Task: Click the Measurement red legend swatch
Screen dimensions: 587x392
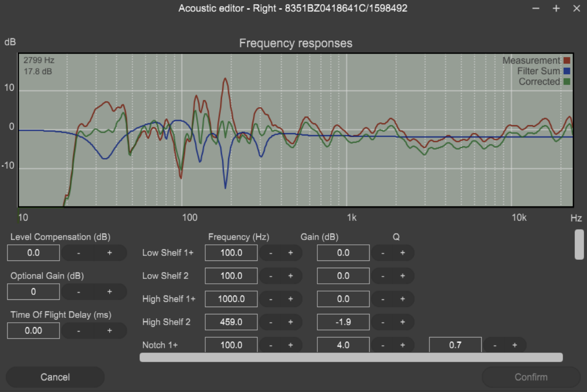Action: point(567,60)
